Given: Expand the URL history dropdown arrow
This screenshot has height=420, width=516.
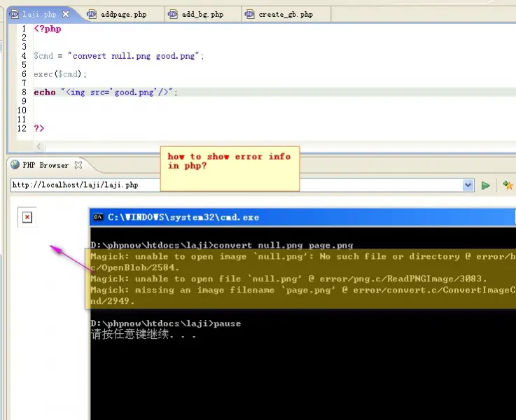Looking at the screenshot, I should pyautogui.click(x=468, y=185).
